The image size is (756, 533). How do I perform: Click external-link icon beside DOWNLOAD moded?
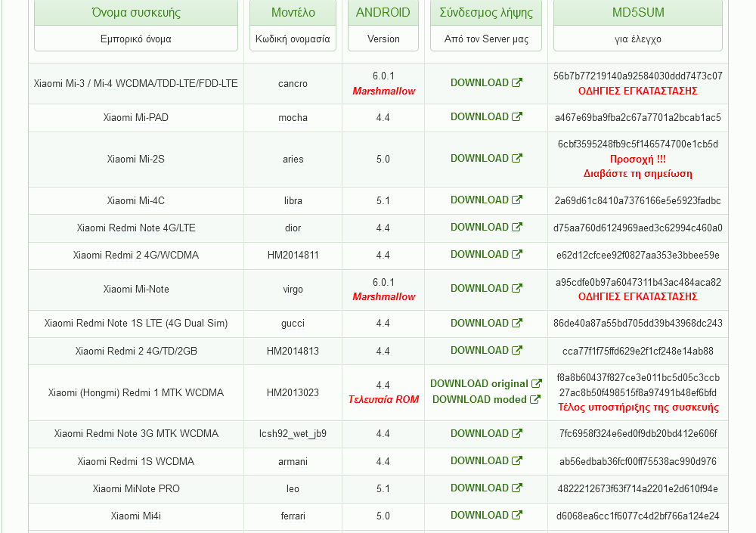click(535, 400)
